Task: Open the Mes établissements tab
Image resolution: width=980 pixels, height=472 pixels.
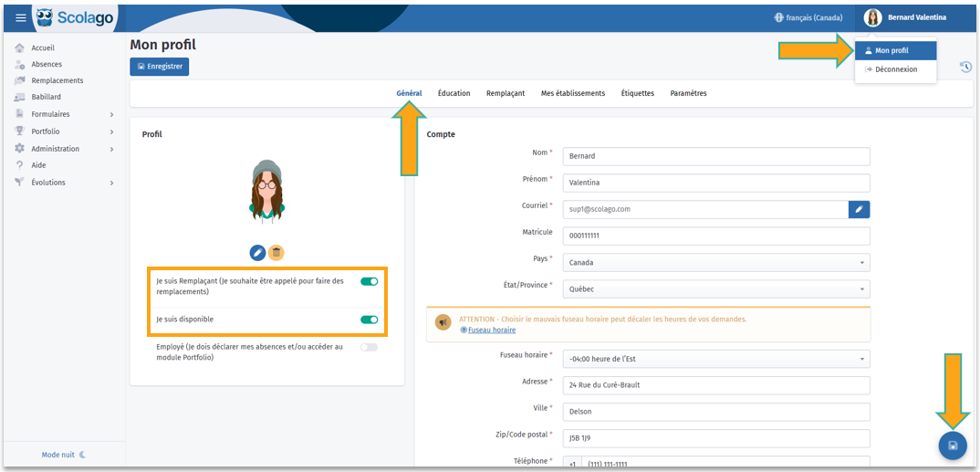Action: (572, 93)
